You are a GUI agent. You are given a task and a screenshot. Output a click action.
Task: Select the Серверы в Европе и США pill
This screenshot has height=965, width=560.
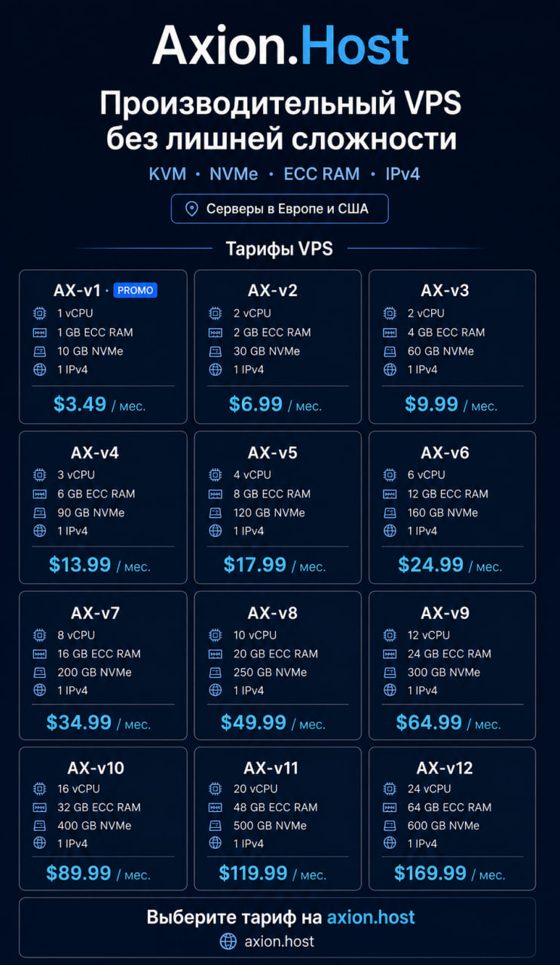click(x=280, y=209)
